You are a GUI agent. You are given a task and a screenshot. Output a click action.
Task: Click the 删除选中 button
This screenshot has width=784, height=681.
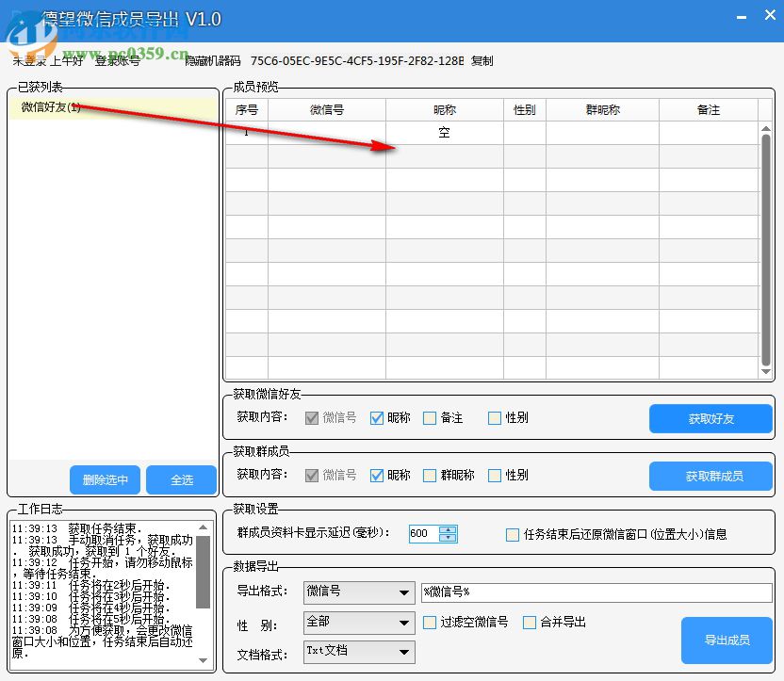[x=105, y=479]
